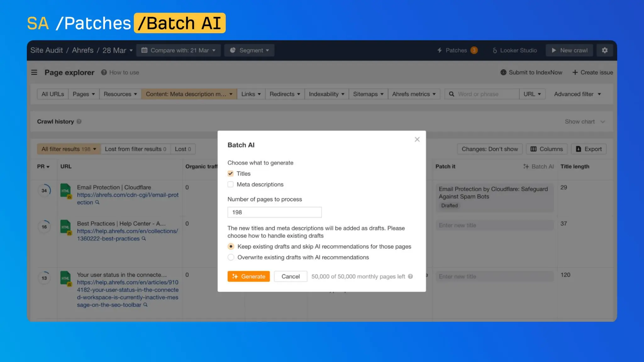Click the Title length column header
The height and width of the screenshot is (362, 644).
[x=575, y=167]
